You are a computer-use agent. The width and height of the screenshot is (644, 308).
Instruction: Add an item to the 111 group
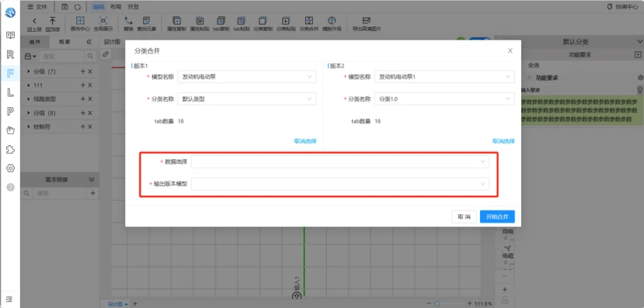pos(83,85)
